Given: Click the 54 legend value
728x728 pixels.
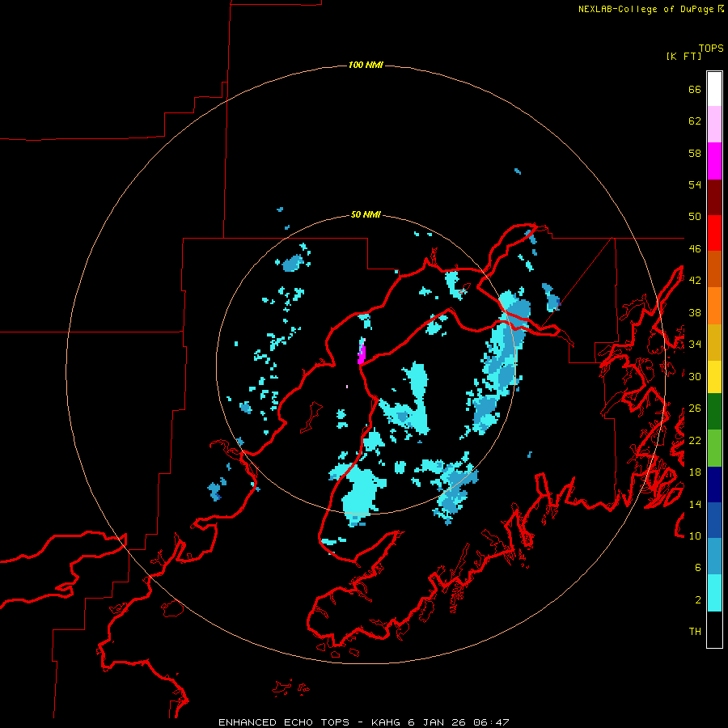Looking at the screenshot, I should coord(695,184).
